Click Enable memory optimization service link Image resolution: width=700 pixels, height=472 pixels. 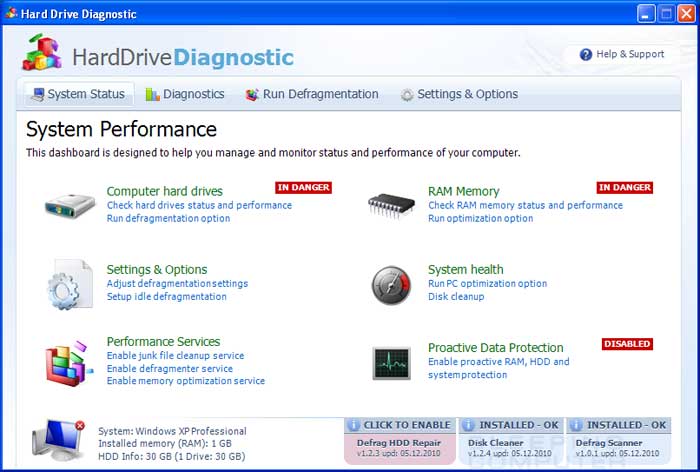point(186,381)
